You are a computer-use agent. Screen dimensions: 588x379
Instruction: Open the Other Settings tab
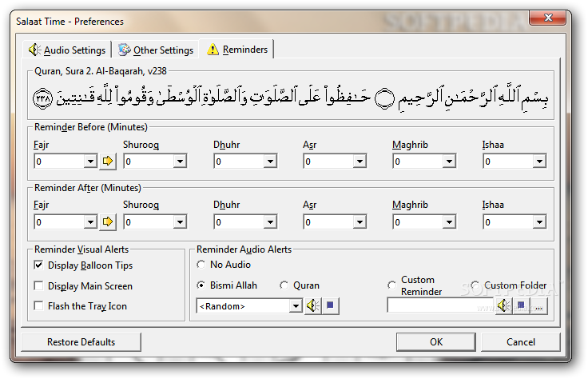click(156, 50)
